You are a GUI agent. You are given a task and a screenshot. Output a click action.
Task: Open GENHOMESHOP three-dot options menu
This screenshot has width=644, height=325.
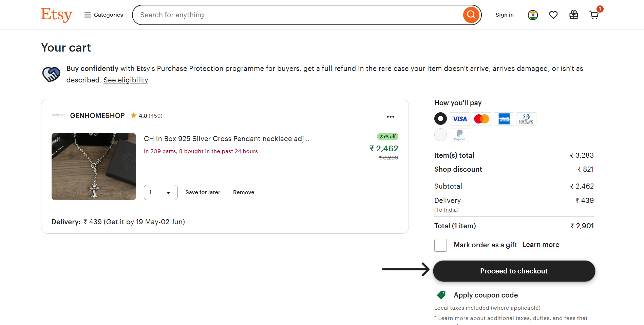(x=390, y=117)
